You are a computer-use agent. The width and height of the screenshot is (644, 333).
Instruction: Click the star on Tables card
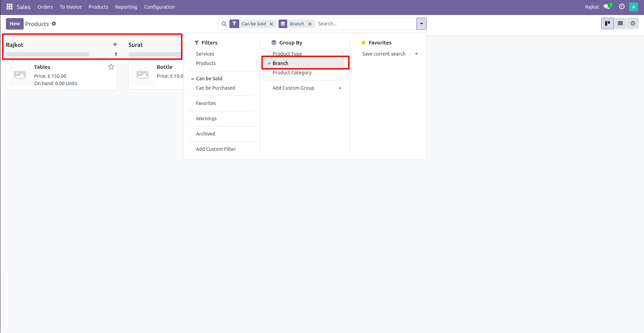click(x=111, y=67)
